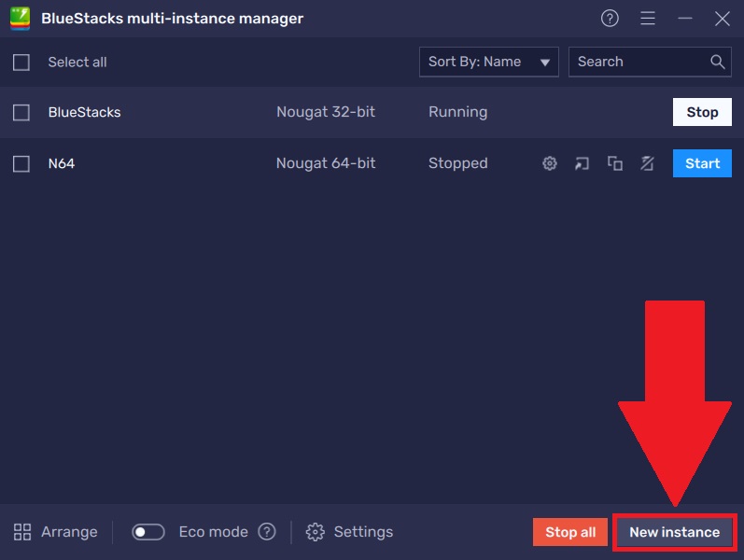This screenshot has width=744, height=560.
Task: Stop the running BlueStacks instance
Action: pos(702,112)
